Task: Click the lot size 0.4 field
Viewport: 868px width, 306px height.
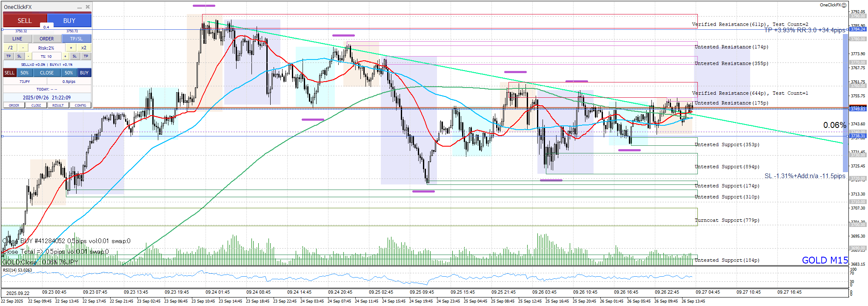Action: click(x=46, y=27)
